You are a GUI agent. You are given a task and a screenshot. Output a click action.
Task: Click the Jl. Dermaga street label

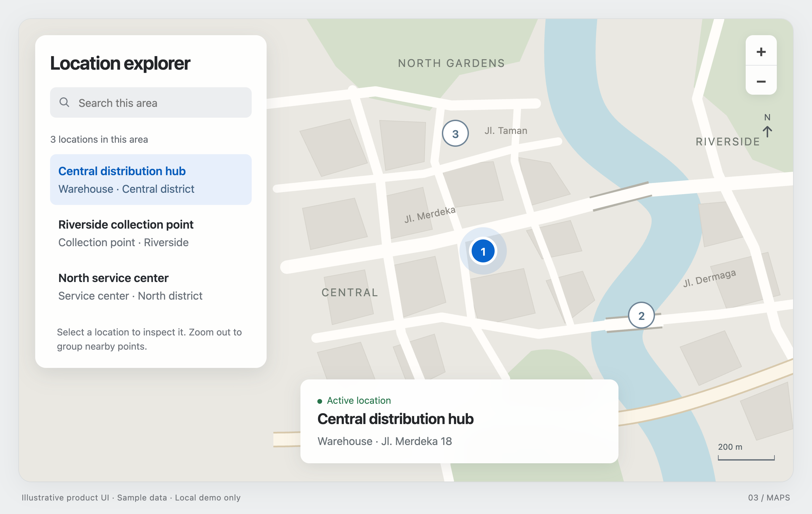point(709,278)
